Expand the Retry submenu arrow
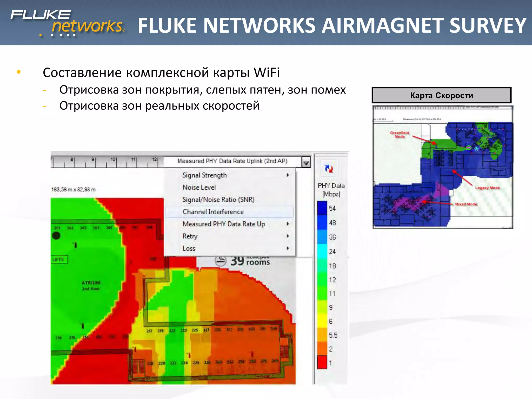Screen dimensions: 532x399 [288, 236]
